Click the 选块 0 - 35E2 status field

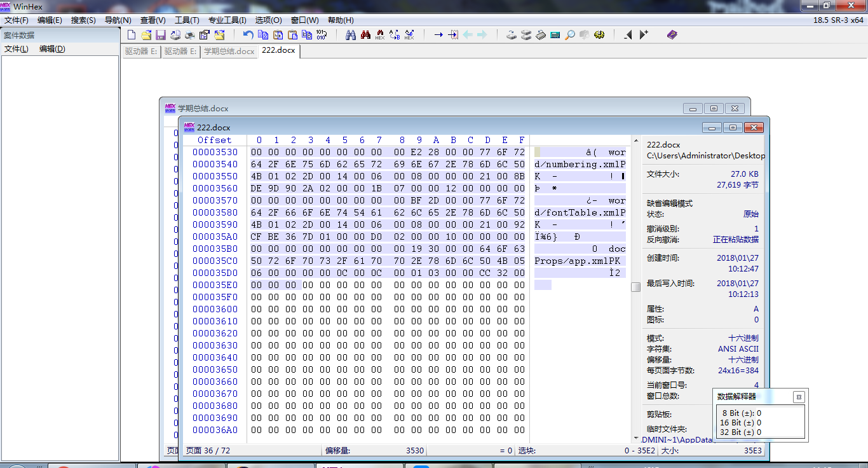(x=587, y=450)
